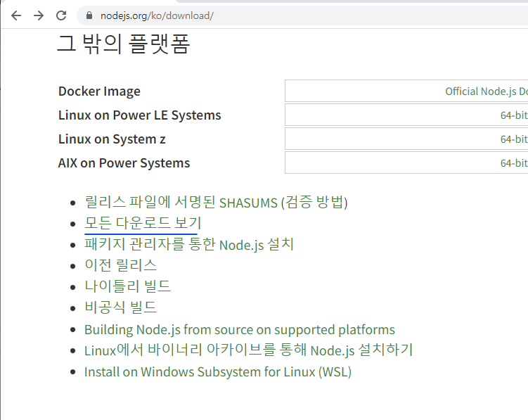Screen dimensions: 528x420
Task: Focus the address bar showing nodejs.org/ko/download/
Action: 303,15
